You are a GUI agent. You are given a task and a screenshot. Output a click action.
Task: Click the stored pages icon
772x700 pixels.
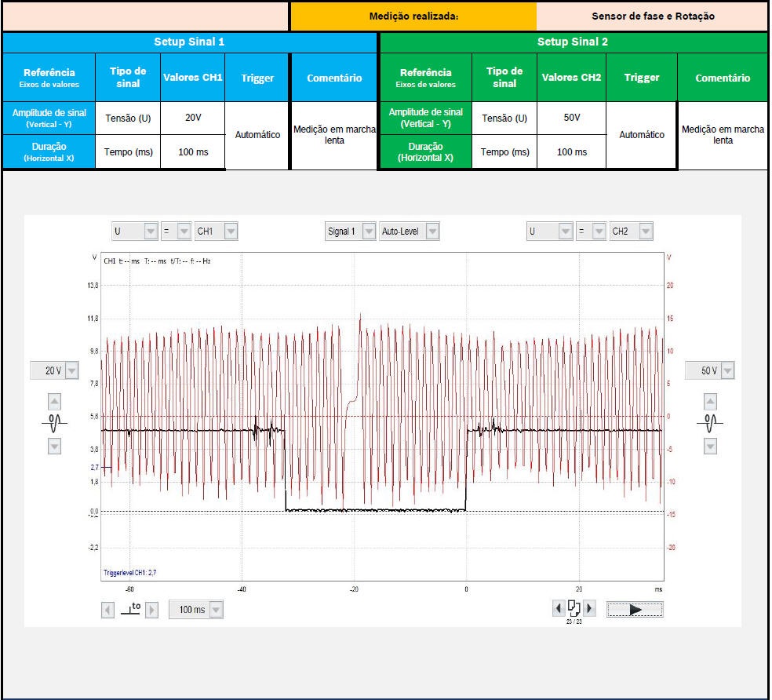[574, 608]
